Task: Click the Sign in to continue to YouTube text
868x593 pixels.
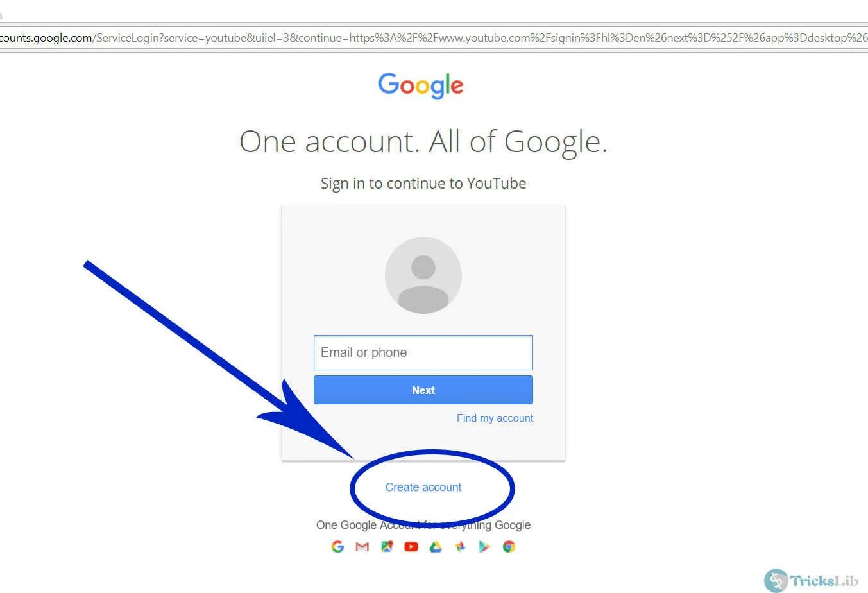Action: [423, 184]
